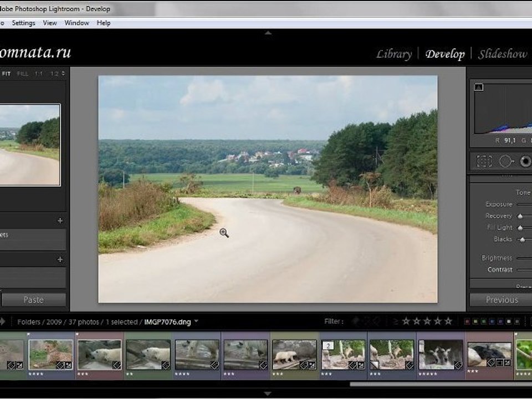532x399 pixels.
Task: Click keyword badge on walking polar bear thumbnail
Action: coord(304,365)
